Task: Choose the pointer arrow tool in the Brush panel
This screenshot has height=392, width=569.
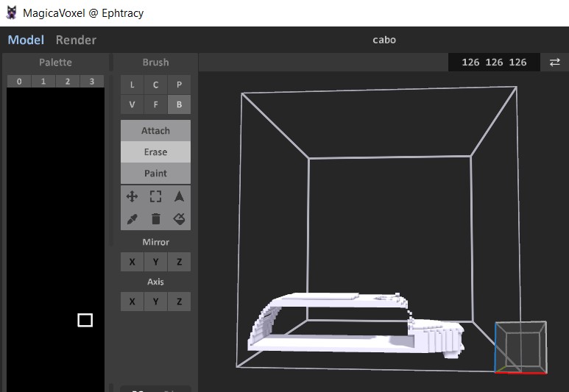Action: tap(180, 196)
